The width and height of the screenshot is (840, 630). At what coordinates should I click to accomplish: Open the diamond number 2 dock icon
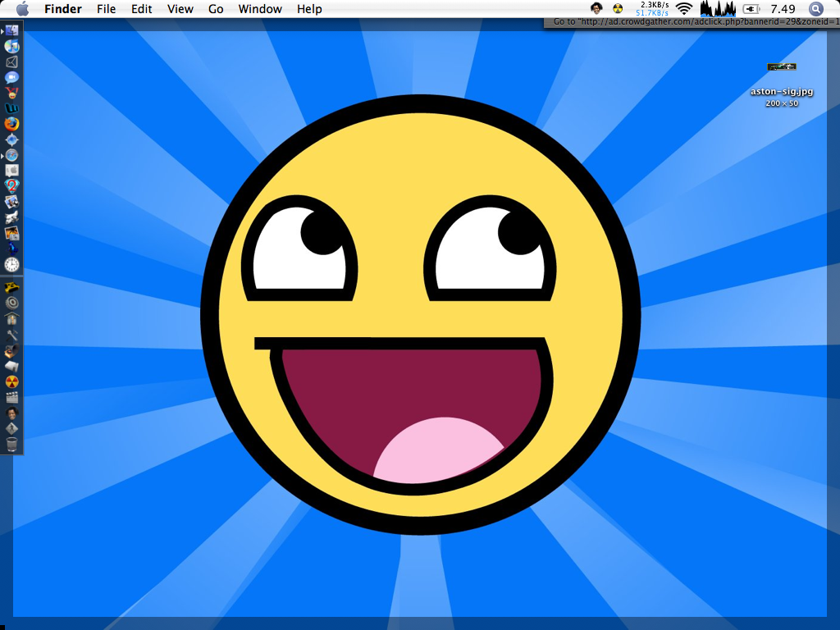11,186
